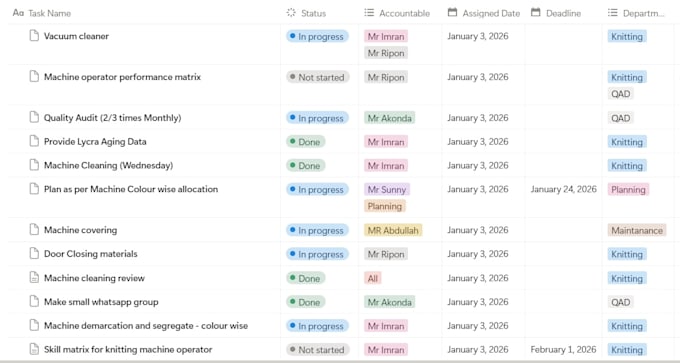
Task: Click Mr Sunny tag in Plan row
Action: pyautogui.click(x=387, y=190)
